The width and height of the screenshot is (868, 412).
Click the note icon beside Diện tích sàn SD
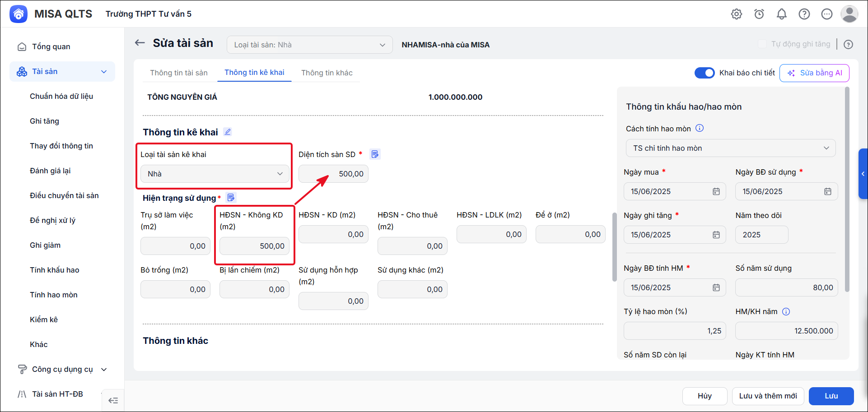point(375,154)
